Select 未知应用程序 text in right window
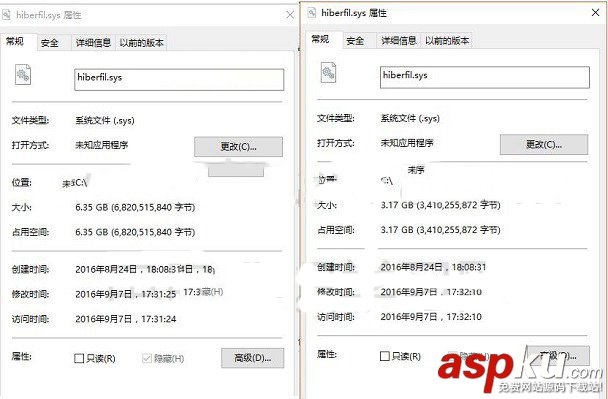The height and width of the screenshot is (399, 608). pos(407,143)
